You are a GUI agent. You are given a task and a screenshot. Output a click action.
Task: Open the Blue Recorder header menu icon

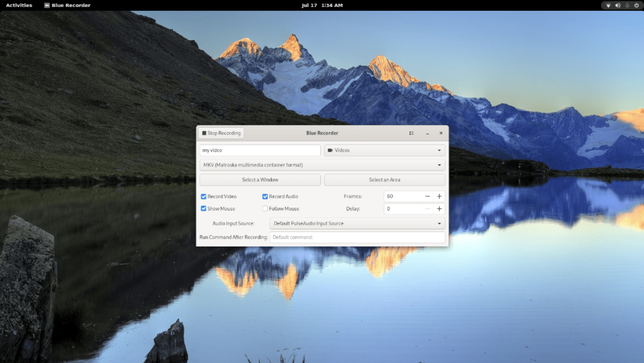click(x=411, y=133)
